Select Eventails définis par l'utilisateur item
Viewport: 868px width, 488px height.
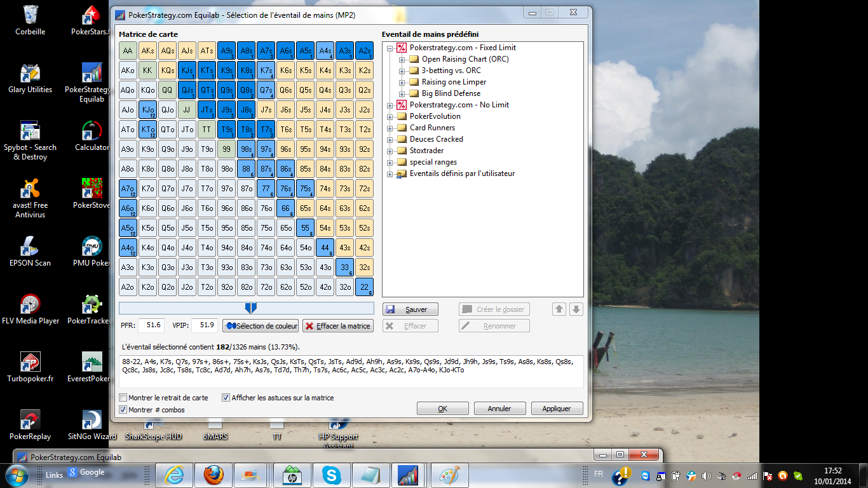[x=462, y=173]
